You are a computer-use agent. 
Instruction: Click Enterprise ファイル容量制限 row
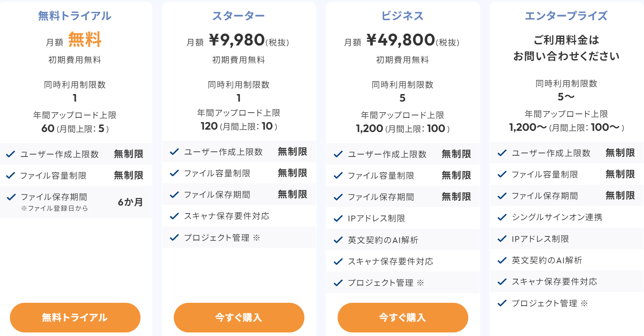tap(566, 174)
